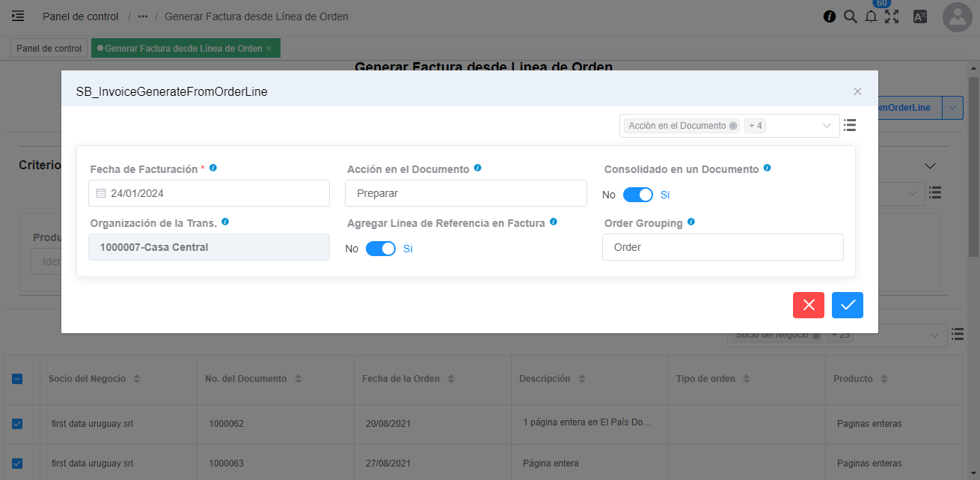Image resolution: width=980 pixels, height=480 pixels.
Task: Toggle Consolidado en un Documento switch
Action: pos(637,195)
